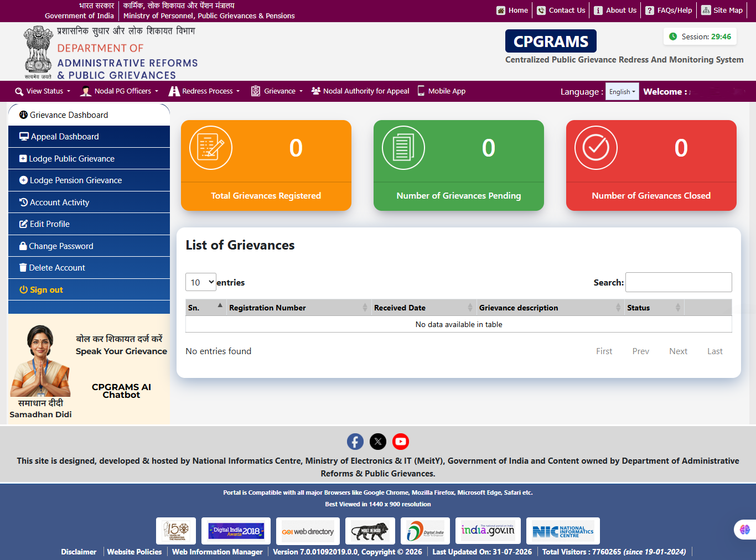
Task: Open the GOI web directory logo
Action: (308, 531)
